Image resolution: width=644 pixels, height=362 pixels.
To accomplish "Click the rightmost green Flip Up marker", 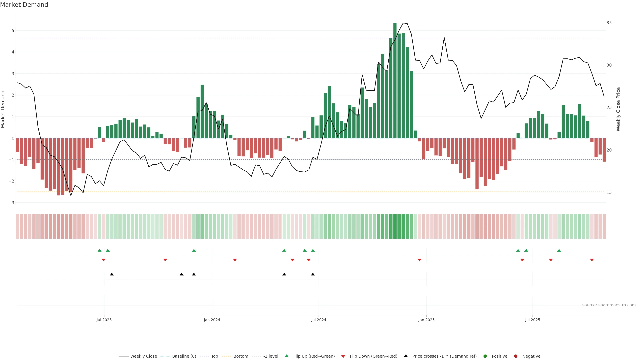I will click(x=559, y=250).
